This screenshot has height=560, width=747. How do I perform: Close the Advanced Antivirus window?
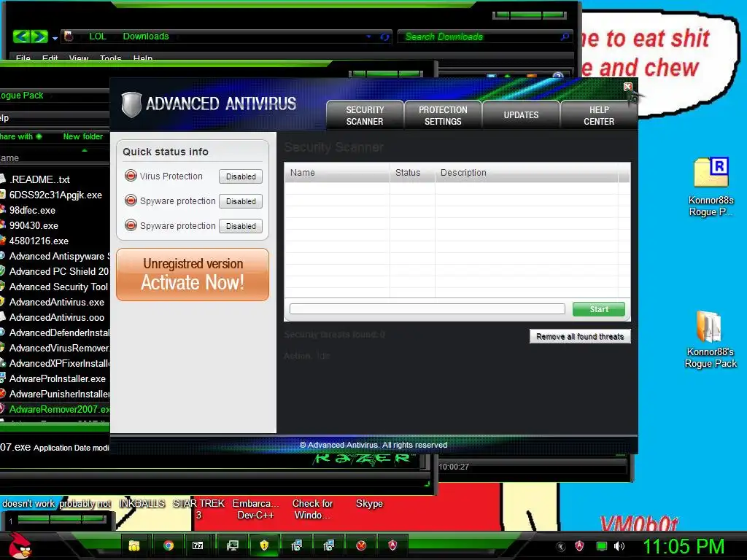(x=628, y=86)
